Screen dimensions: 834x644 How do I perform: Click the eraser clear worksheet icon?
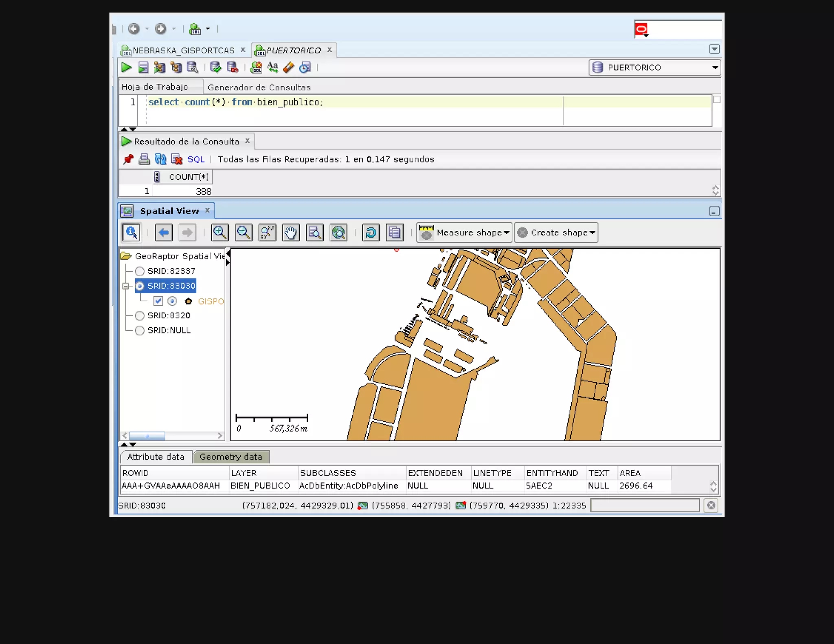[x=288, y=68]
